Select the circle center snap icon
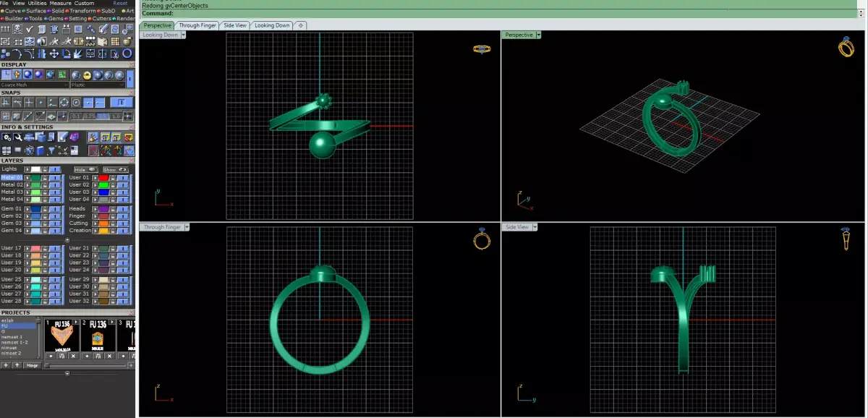The image size is (868, 418). pos(76,103)
